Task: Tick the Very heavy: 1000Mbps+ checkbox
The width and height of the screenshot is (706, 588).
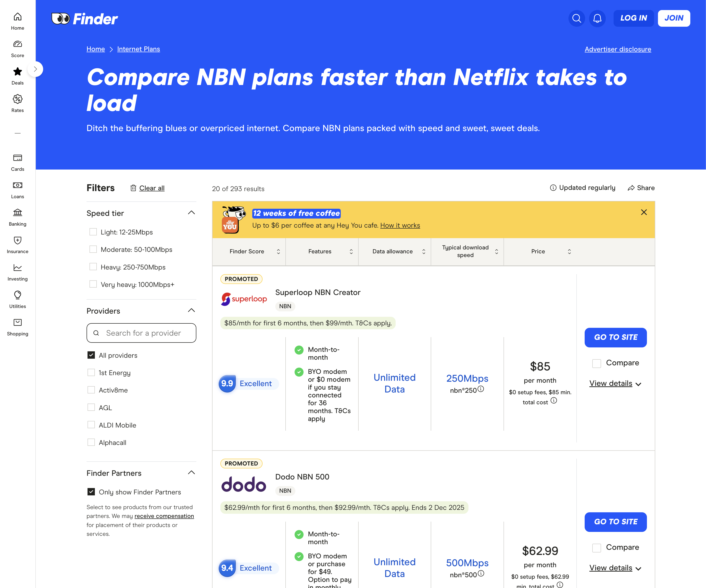Action: [x=93, y=284]
